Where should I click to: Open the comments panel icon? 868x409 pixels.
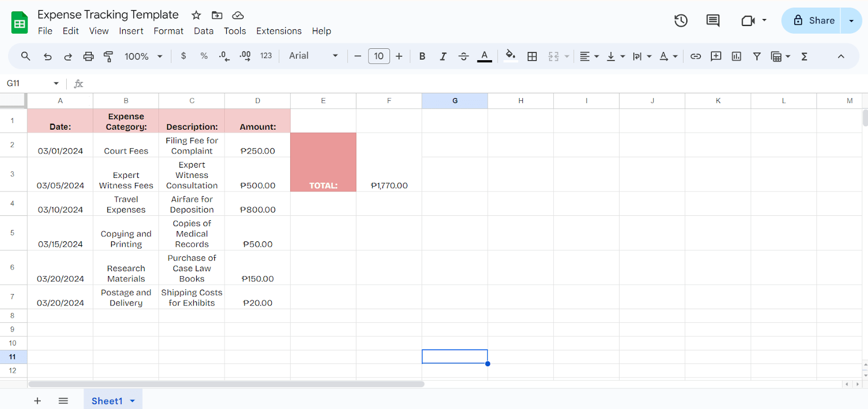coord(713,21)
